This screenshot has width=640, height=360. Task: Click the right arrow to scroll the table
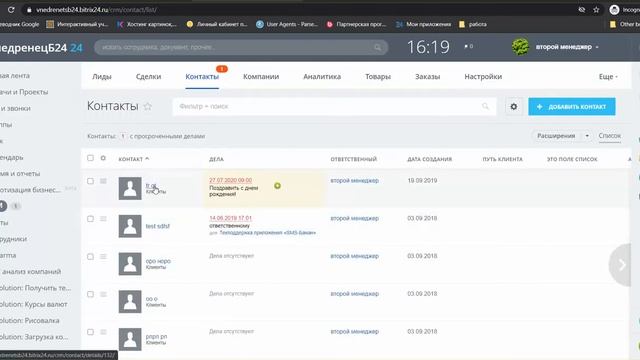coord(622,264)
